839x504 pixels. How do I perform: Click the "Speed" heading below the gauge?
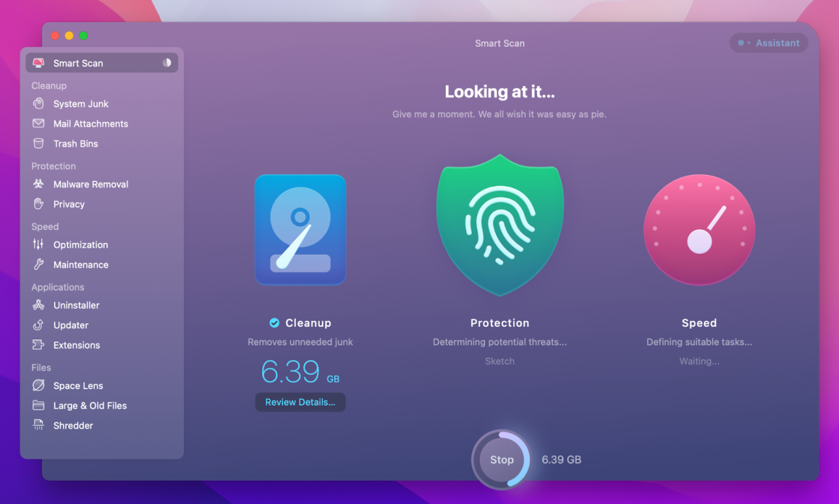699,323
